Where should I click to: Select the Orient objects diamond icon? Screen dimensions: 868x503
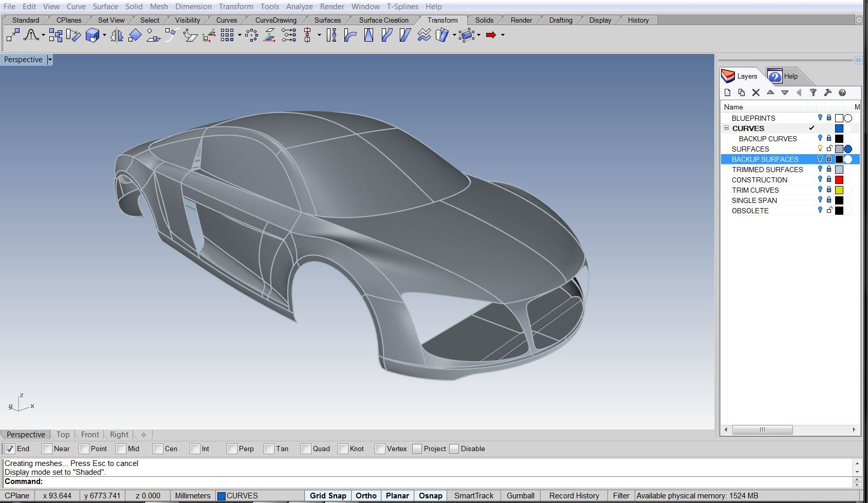click(x=135, y=35)
